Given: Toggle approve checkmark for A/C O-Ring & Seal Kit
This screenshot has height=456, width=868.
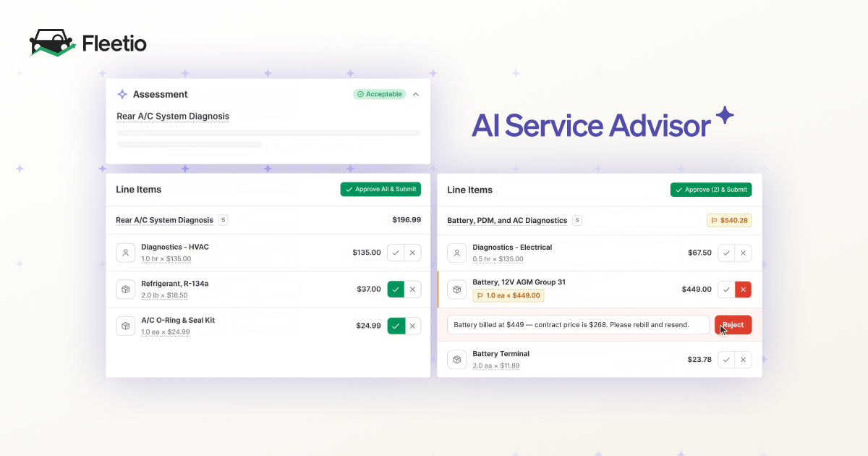Looking at the screenshot, I should [396, 326].
